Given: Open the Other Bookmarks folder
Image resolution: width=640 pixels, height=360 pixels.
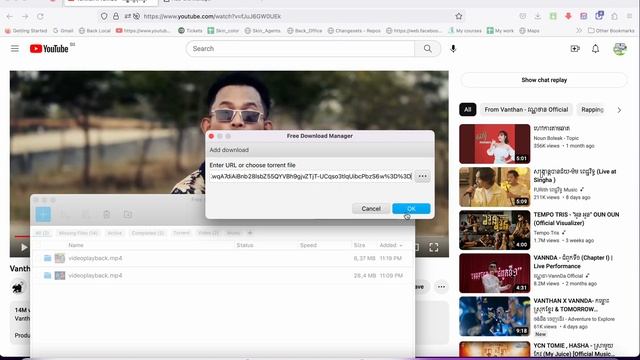Looking at the screenshot, I should (x=611, y=31).
